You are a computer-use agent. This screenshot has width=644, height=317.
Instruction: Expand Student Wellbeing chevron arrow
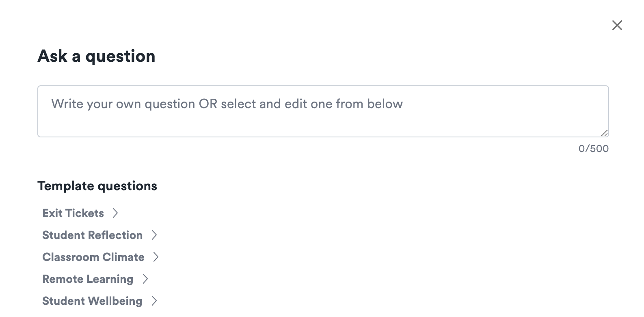click(154, 301)
